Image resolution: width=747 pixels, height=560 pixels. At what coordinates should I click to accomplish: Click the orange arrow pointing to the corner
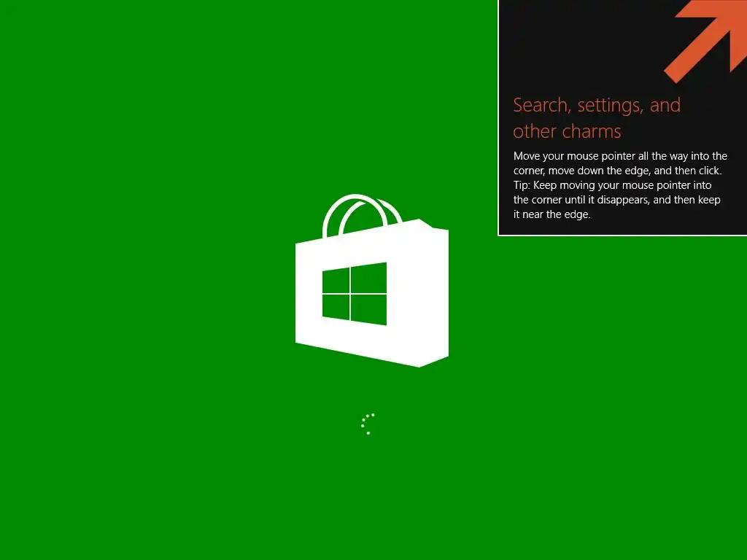(705, 42)
